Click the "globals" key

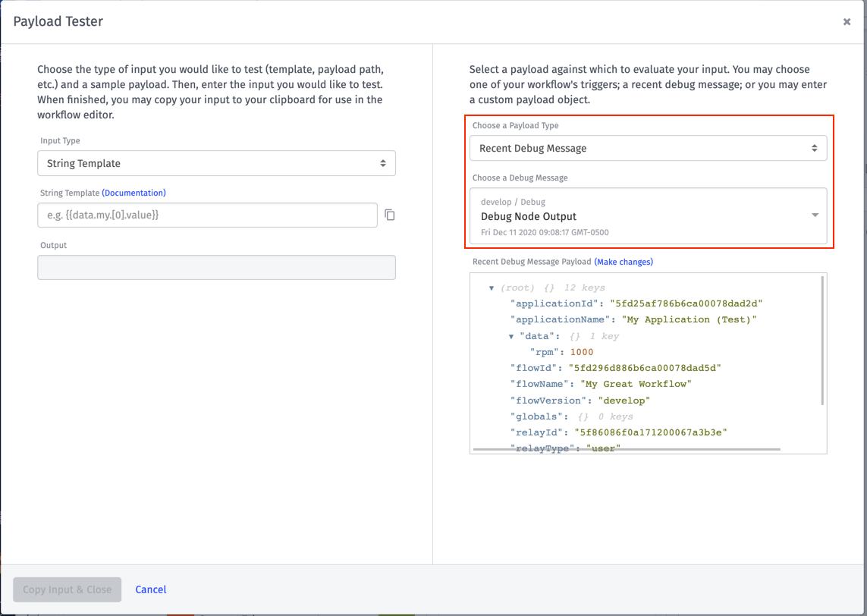pos(536,416)
